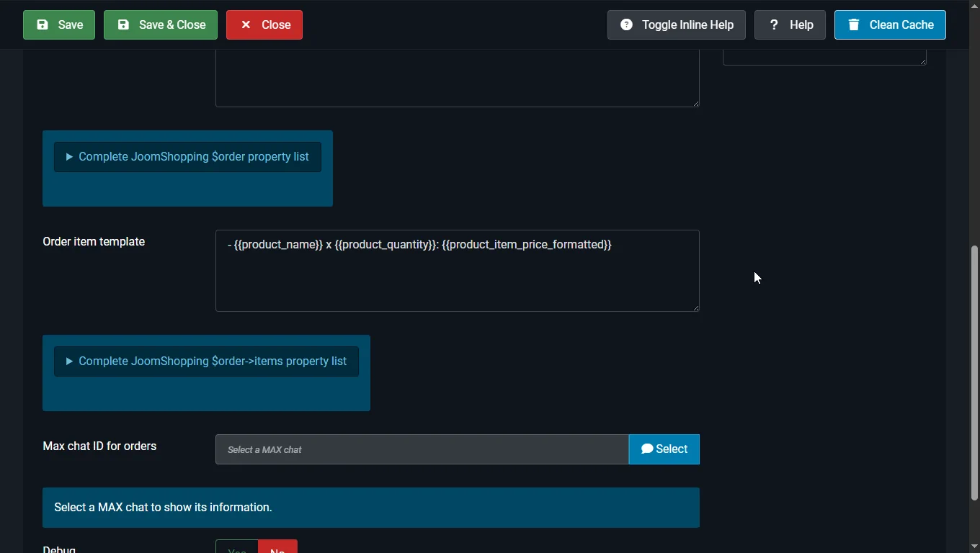Click the Select a MAX chat field
The height and width of the screenshot is (553, 980).
[422, 449]
